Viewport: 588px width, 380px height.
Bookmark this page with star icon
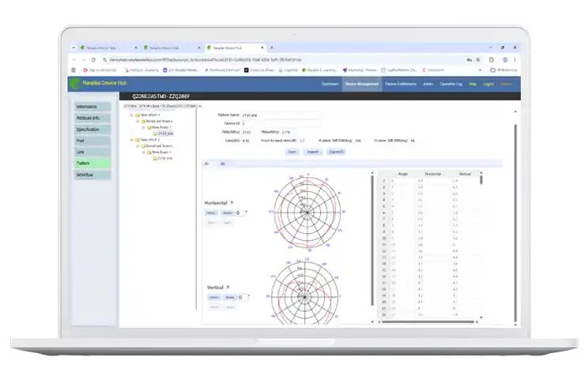click(478, 60)
